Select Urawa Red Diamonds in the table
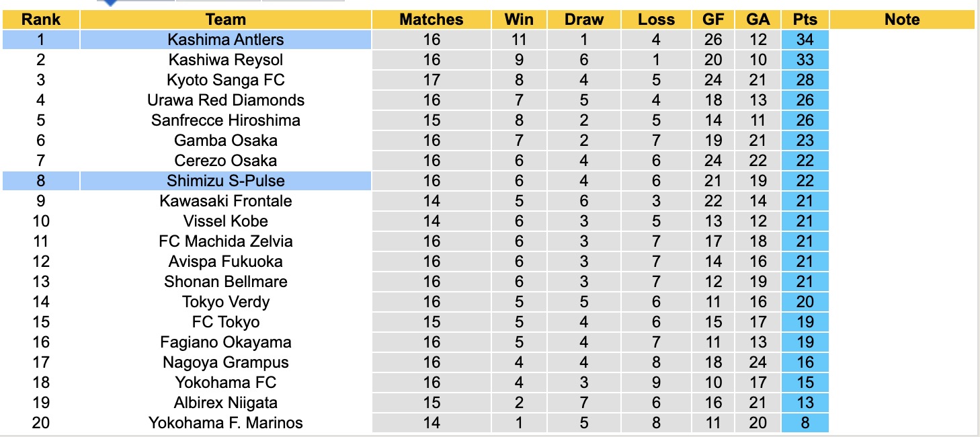This screenshot has height=437, width=980. point(226,100)
